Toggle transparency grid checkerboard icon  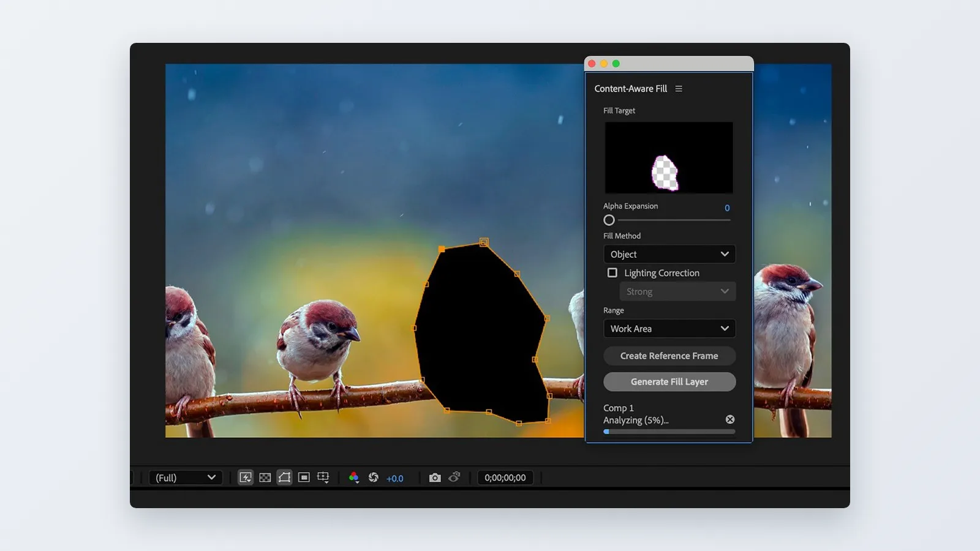(x=265, y=478)
